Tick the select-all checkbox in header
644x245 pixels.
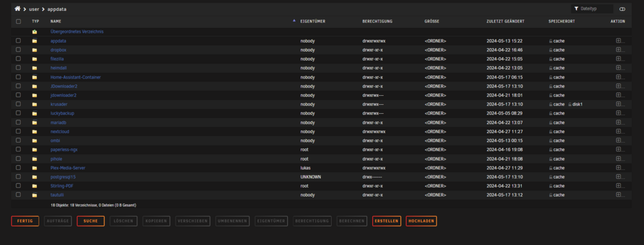pos(18,21)
